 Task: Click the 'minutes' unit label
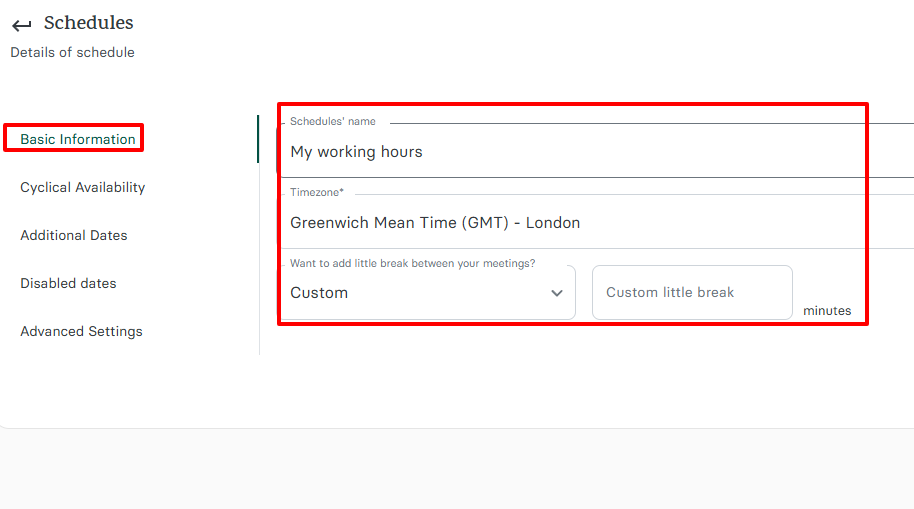tap(827, 311)
